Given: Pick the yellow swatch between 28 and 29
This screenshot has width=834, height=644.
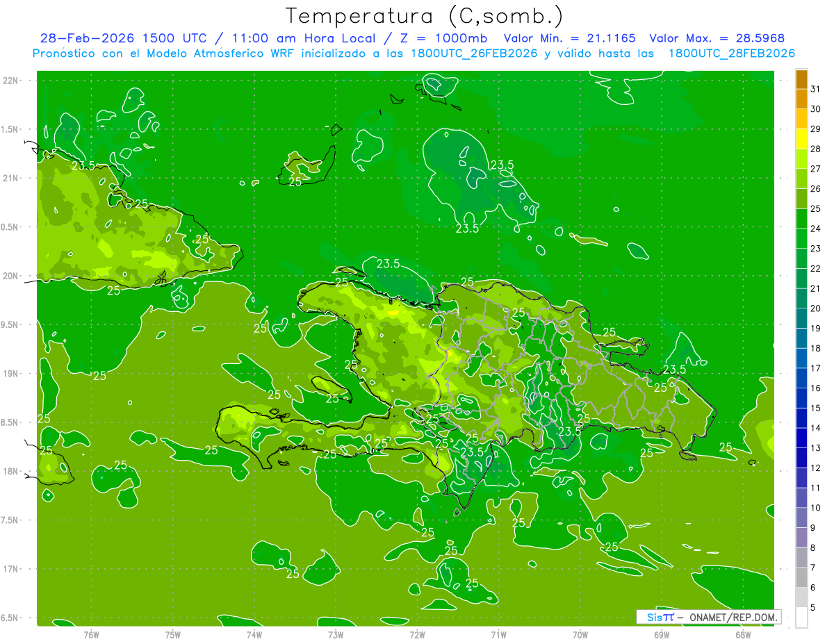Looking at the screenshot, I should (x=801, y=139).
